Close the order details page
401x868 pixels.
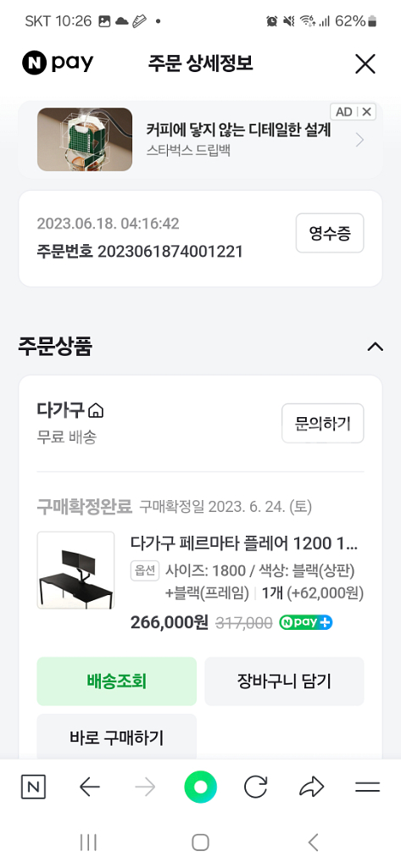point(365,64)
